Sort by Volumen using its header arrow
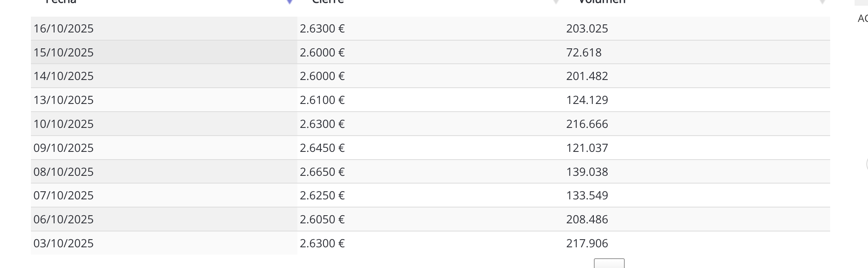 click(822, 2)
